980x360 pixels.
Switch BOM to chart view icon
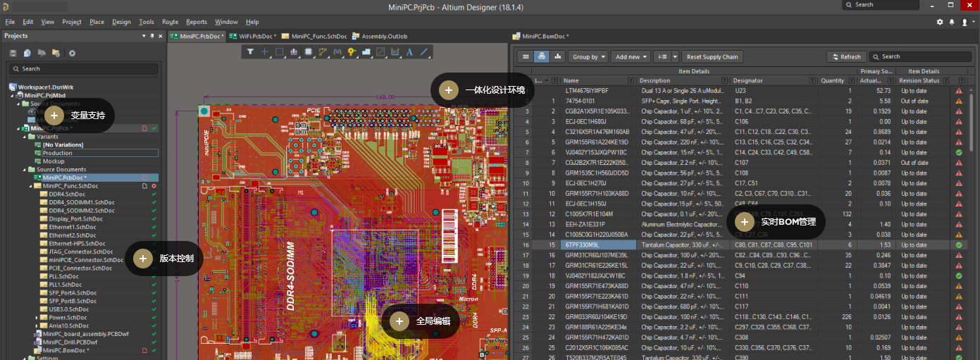tap(558, 56)
